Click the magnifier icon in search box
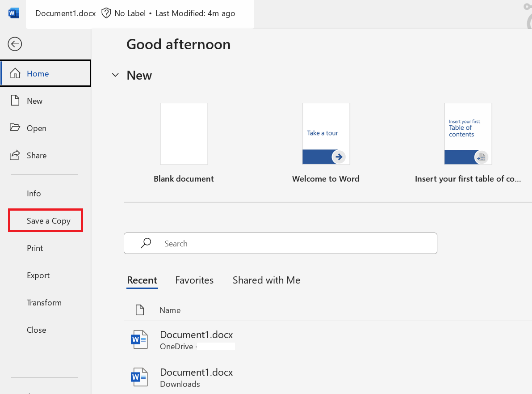 [146, 243]
